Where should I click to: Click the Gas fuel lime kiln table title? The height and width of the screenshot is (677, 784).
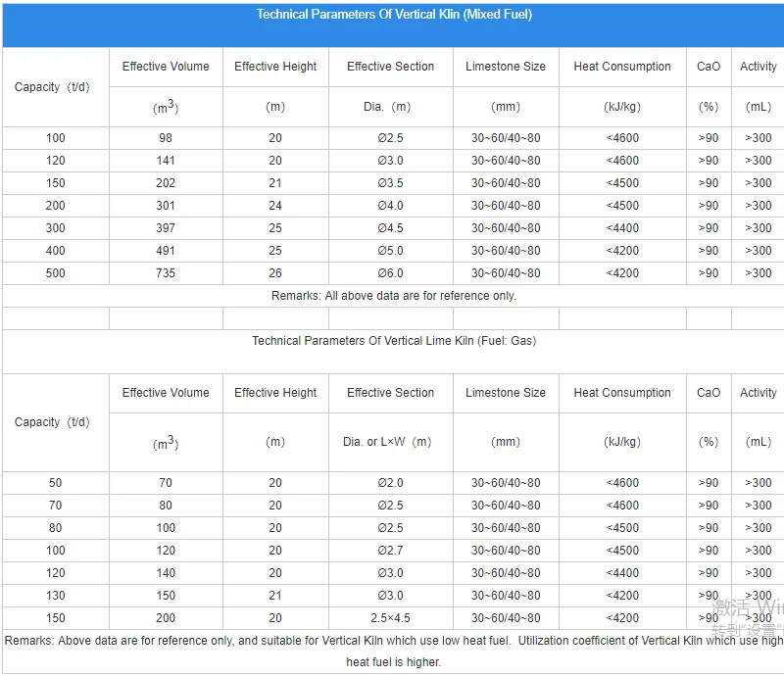pyautogui.click(x=394, y=341)
